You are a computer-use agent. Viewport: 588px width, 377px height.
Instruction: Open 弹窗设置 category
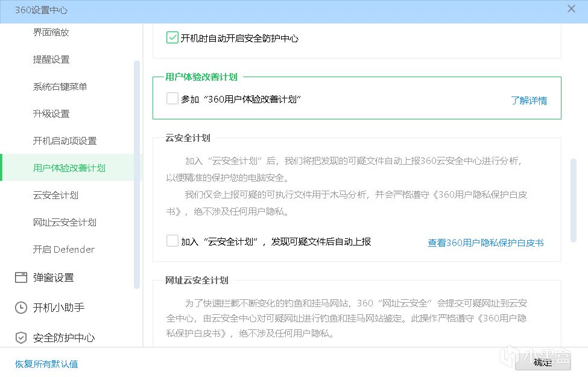pos(53,277)
